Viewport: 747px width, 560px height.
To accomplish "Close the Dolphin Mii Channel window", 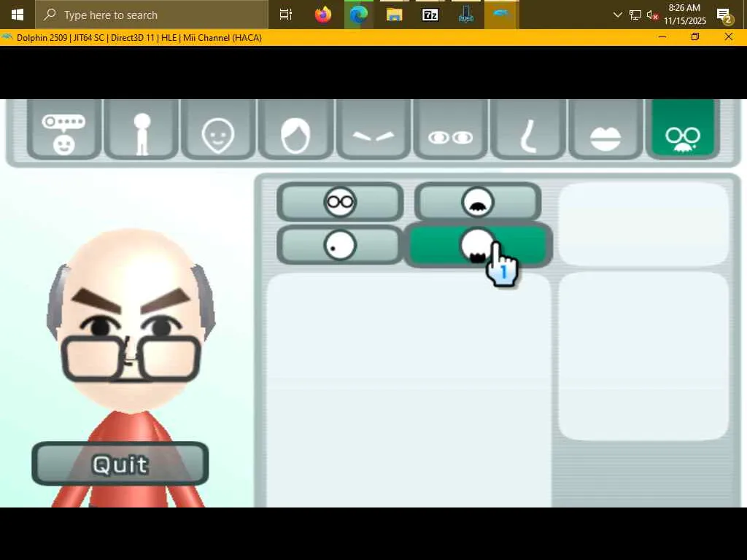I will 729,37.
